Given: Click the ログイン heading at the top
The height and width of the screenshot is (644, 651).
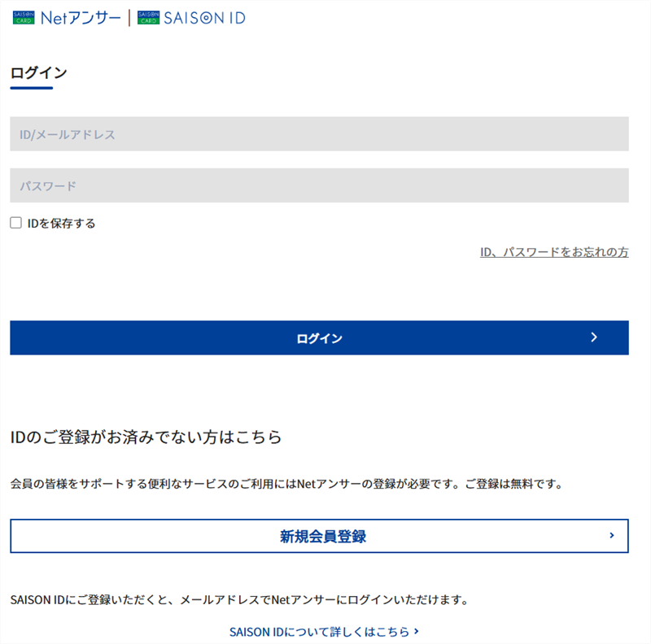Looking at the screenshot, I should click(38, 73).
